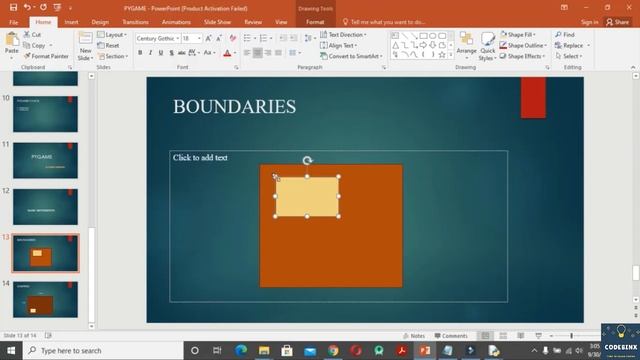Switch to Slide Sorter view
The height and width of the screenshot is (360, 640).
503,336
